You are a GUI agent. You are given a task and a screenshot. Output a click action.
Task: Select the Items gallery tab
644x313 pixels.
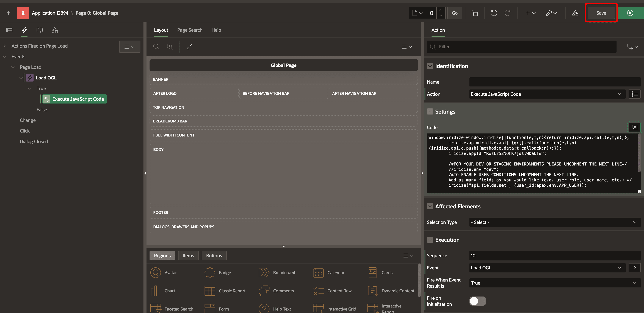click(188, 256)
